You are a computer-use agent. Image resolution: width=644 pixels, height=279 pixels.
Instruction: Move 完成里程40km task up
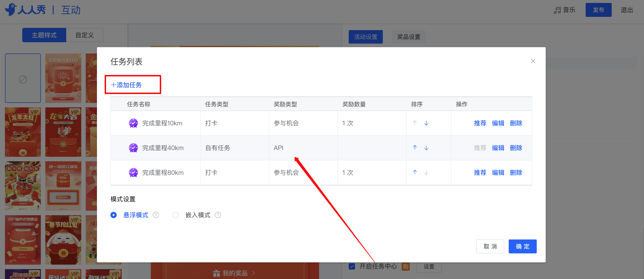415,148
